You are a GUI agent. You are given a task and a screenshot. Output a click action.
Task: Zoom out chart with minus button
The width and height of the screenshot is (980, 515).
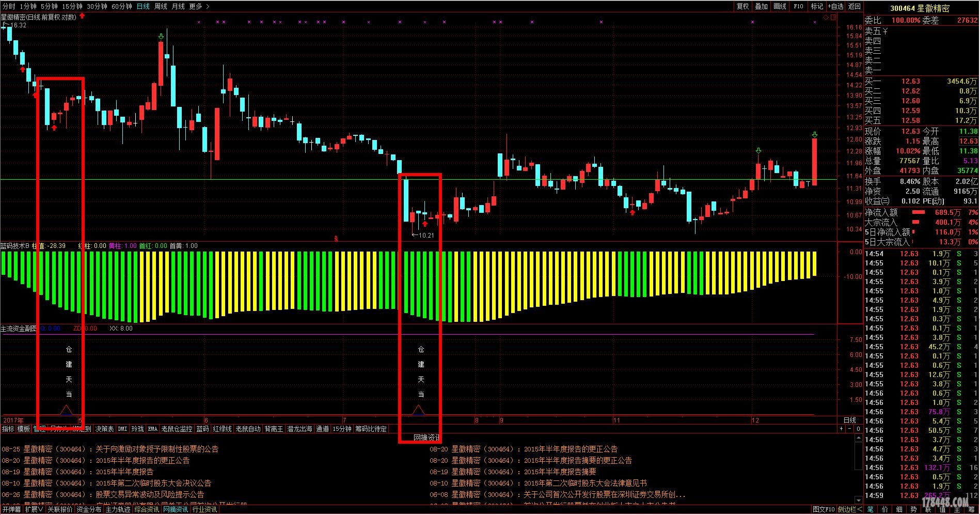pyautogui.click(x=850, y=429)
